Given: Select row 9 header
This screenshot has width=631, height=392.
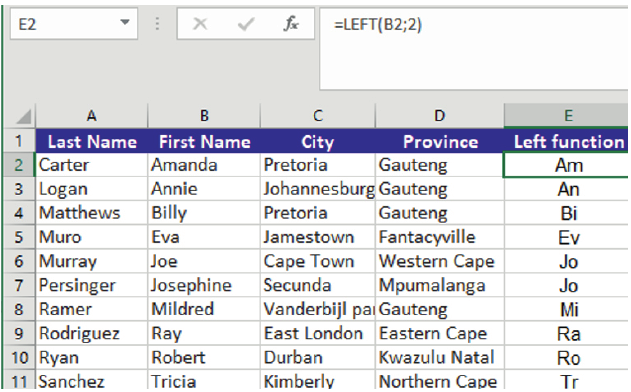Looking at the screenshot, I should 19,334.
